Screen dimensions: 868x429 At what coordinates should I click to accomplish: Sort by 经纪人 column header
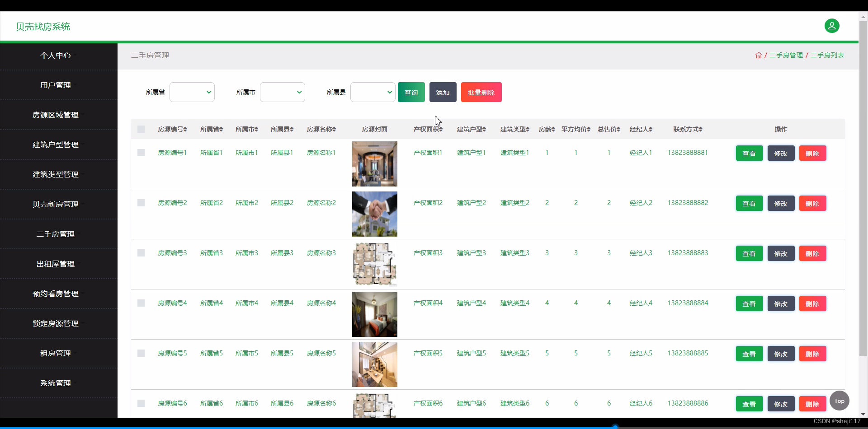click(641, 129)
